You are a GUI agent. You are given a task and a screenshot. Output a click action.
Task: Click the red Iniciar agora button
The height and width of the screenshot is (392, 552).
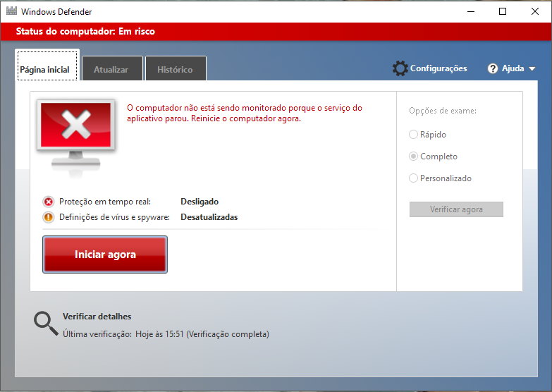105,255
